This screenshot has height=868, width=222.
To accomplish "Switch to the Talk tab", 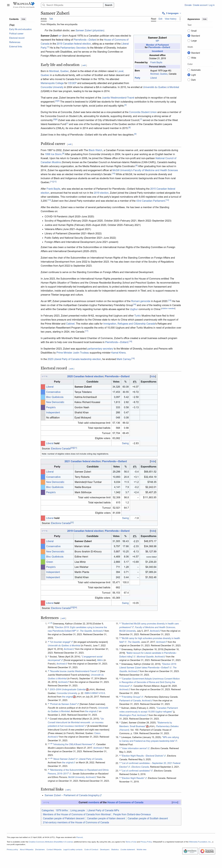I will tap(51, 19).
